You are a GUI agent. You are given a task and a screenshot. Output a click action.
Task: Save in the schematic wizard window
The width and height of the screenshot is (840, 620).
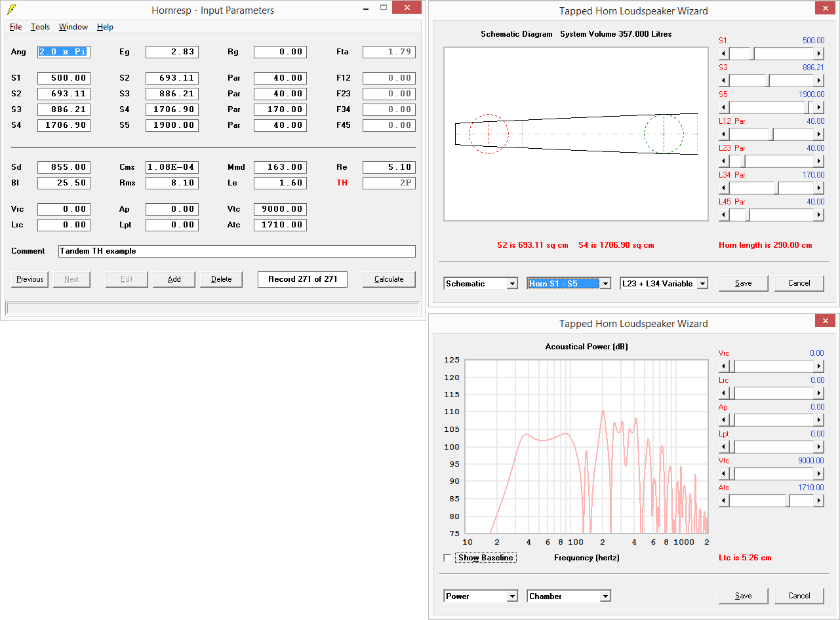[x=744, y=283]
